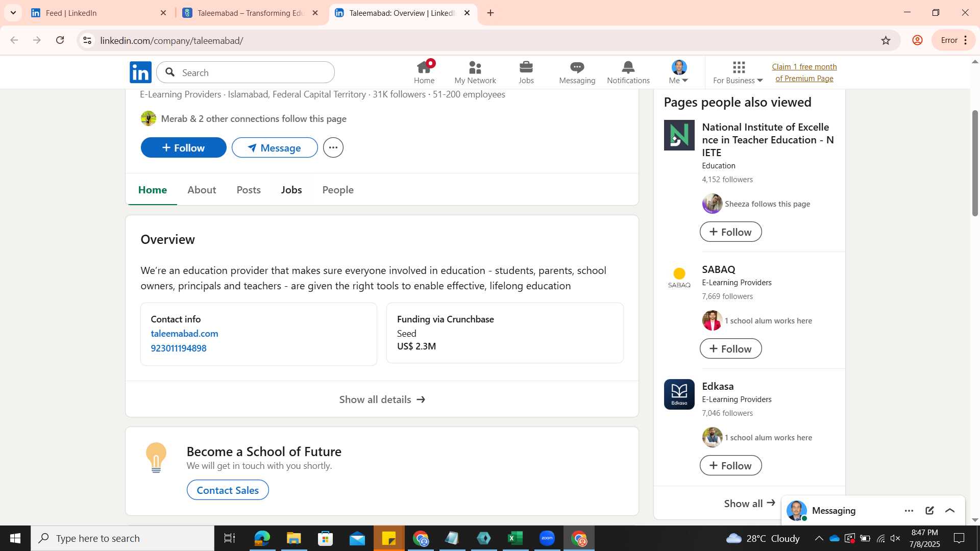Click phone number 923011194898
The image size is (980, 551).
click(x=179, y=348)
